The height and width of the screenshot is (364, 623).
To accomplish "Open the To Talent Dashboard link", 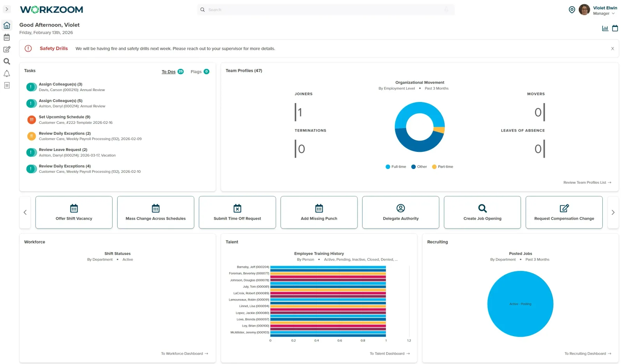I will coord(390,354).
